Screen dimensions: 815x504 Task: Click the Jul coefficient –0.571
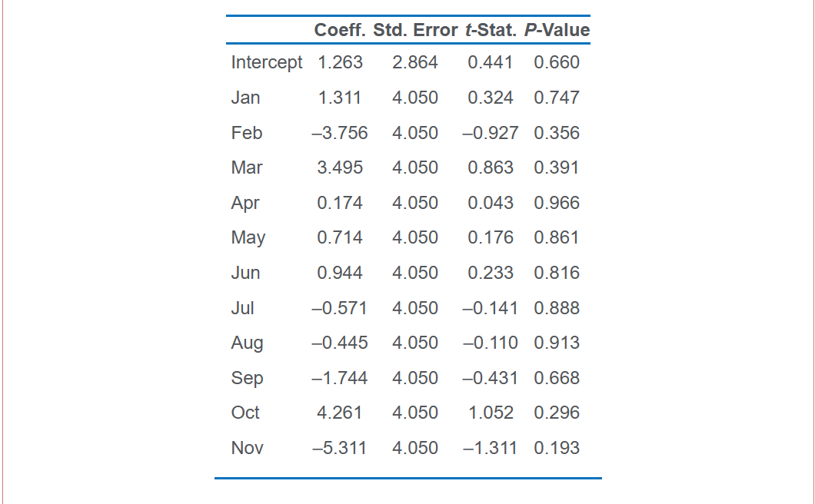tap(340, 308)
